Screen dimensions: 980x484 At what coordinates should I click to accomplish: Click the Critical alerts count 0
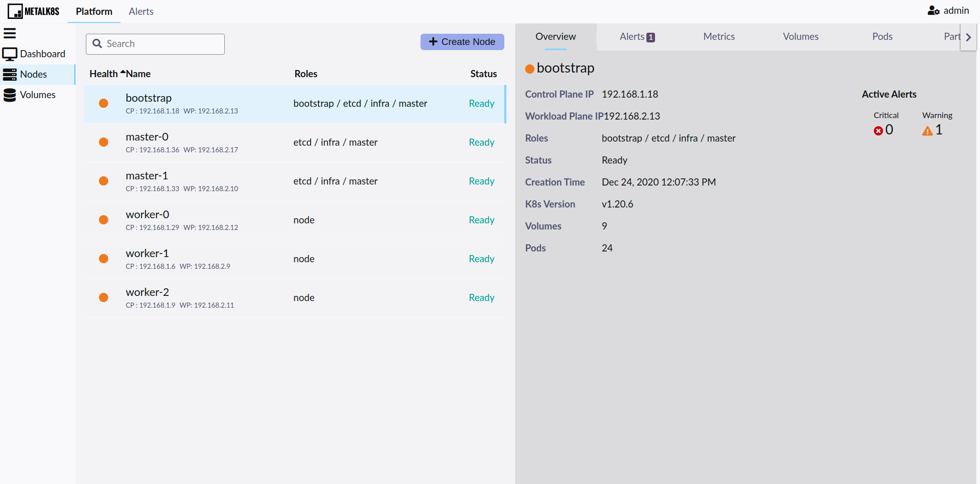(x=889, y=130)
